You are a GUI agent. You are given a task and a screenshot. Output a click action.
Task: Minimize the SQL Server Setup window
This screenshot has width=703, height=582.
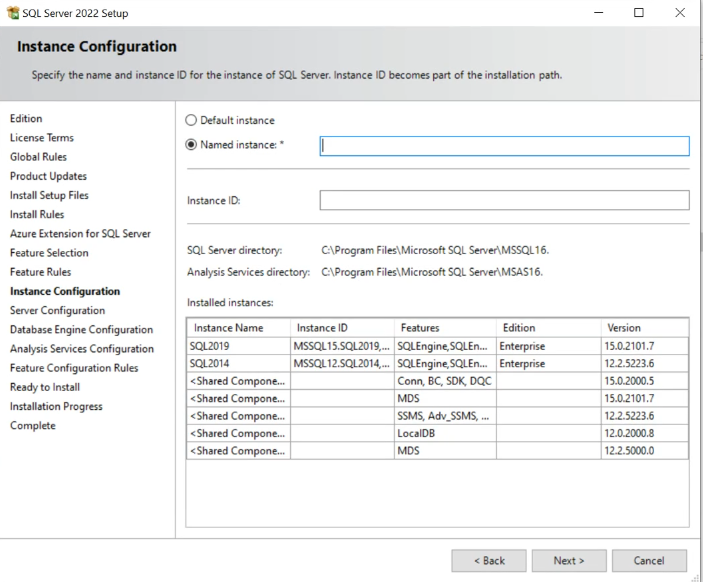coord(599,13)
